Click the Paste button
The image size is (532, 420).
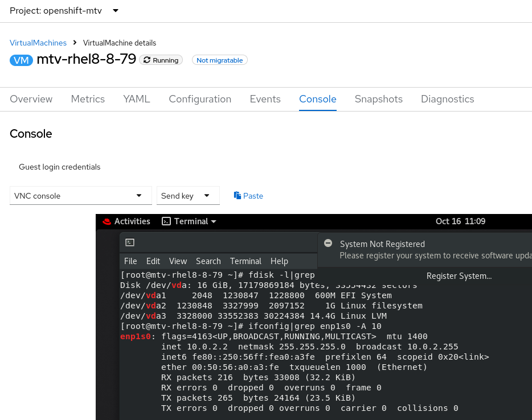click(x=248, y=196)
